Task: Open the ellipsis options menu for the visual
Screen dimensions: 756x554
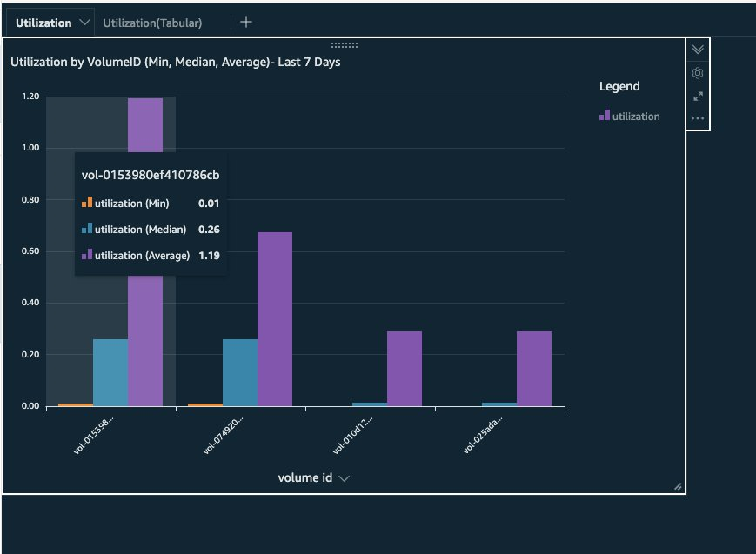Action: [697, 117]
